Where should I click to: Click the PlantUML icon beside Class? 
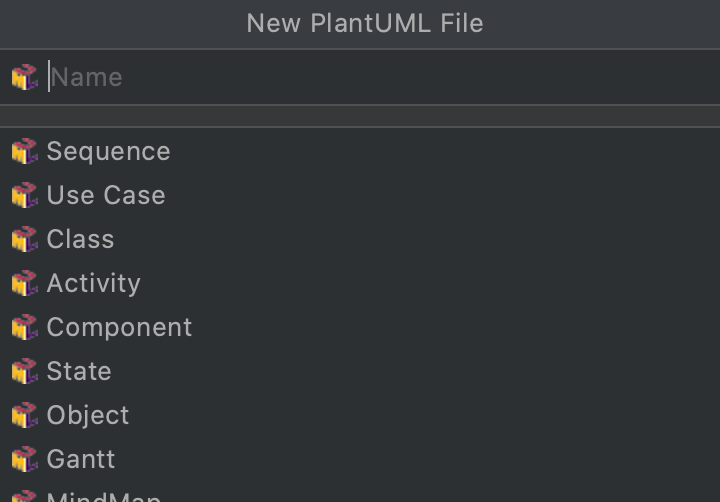(x=24, y=239)
